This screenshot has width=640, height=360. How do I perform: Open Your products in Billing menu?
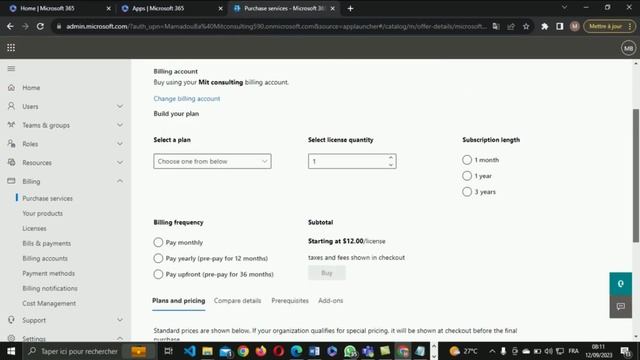42,213
